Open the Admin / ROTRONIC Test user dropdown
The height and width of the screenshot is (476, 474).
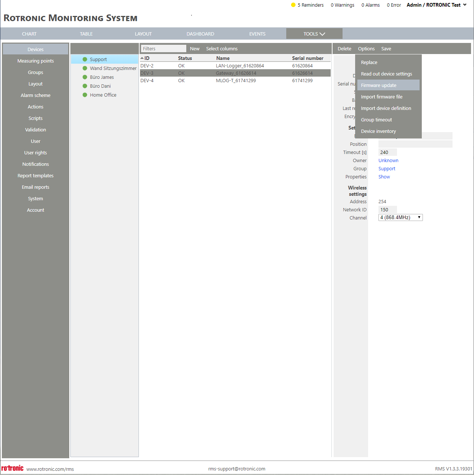(x=437, y=5)
